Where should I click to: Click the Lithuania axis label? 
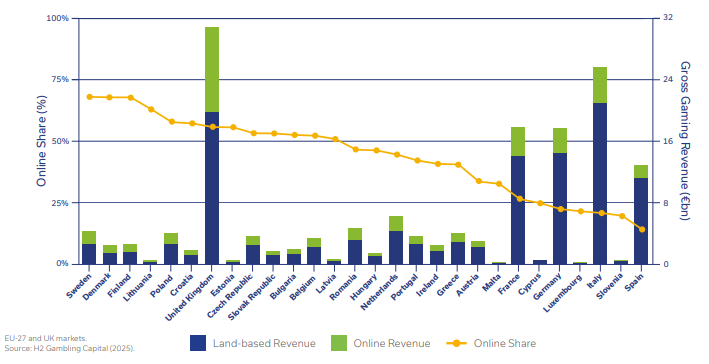137,288
